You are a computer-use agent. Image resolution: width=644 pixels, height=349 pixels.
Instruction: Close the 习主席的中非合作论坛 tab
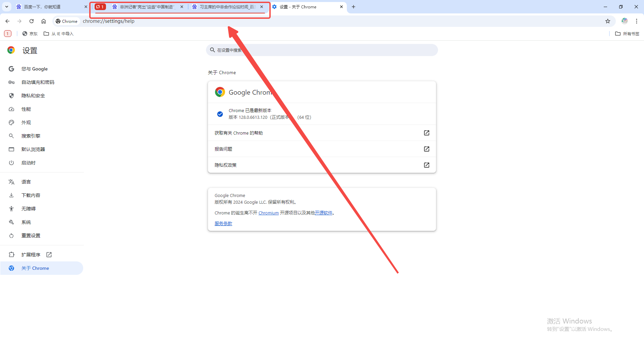pos(262,7)
